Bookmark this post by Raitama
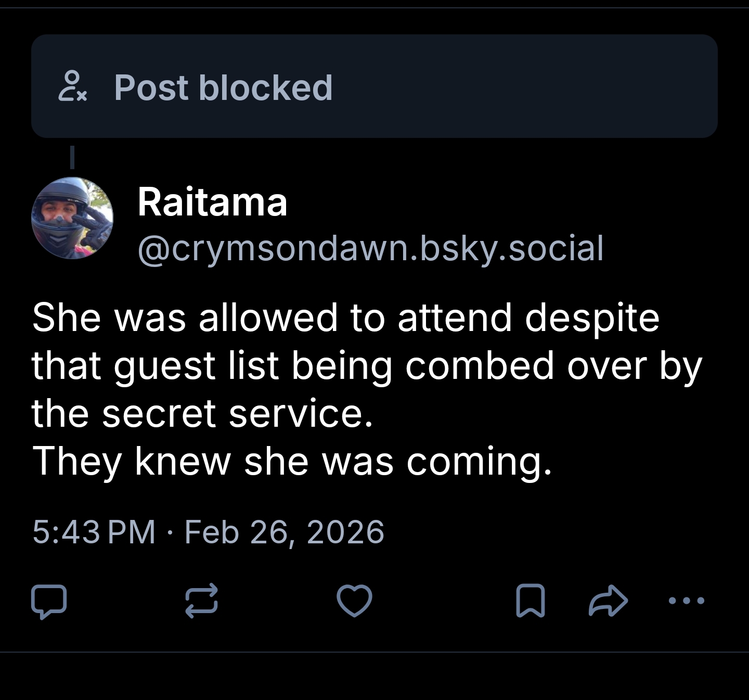Viewport: 749px width, 700px height. 530,601
